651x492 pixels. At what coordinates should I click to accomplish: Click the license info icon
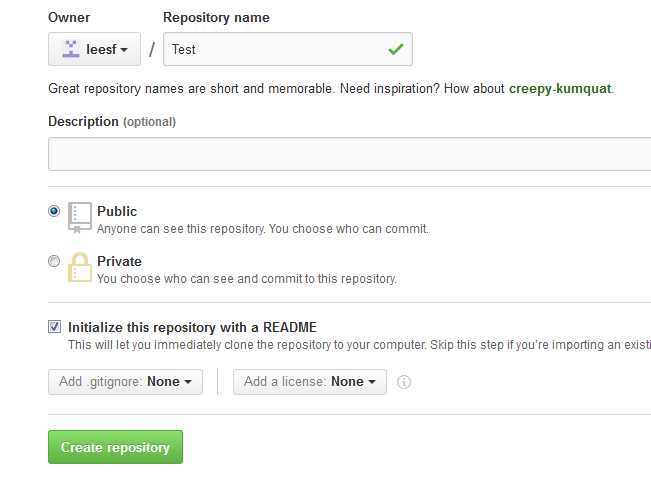pyautogui.click(x=404, y=382)
